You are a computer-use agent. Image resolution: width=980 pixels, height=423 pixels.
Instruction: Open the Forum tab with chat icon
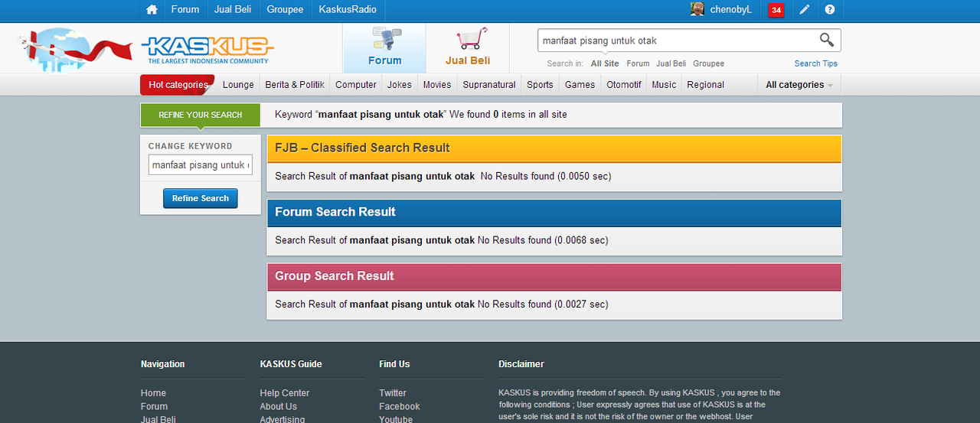click(384, 47)
